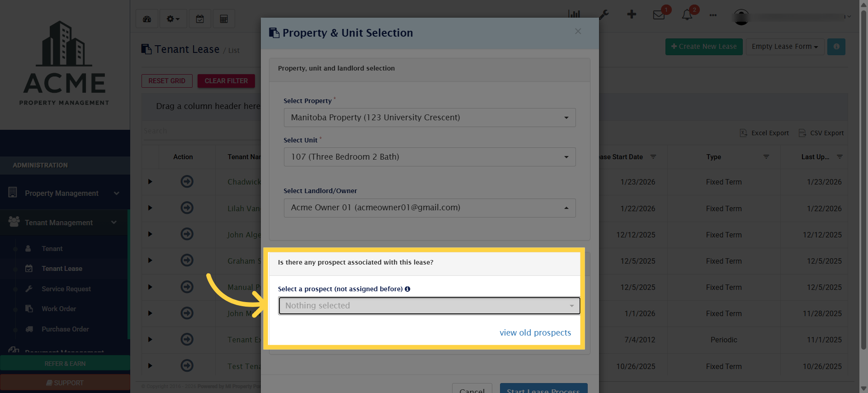This screenshot has height=393, width=868.
Task: Expand the Graham S row triangle
Action: [x=150, y=260]
